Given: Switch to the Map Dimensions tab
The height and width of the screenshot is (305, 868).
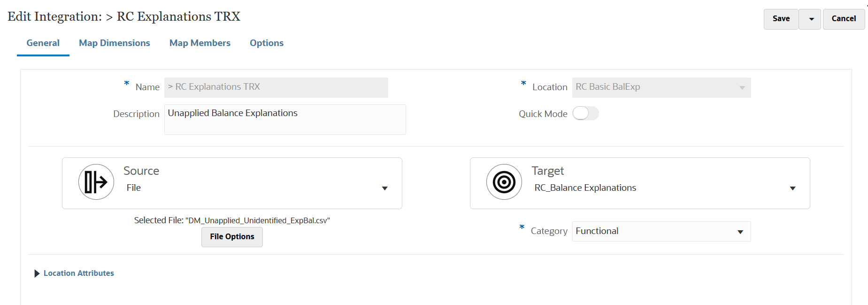Looking at the screenshot, I should click(115, 43).
